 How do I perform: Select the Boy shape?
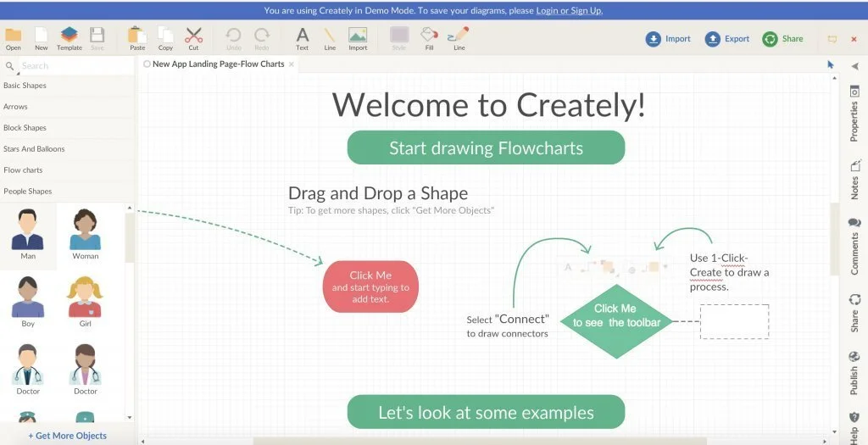click(x=28, y=302)
